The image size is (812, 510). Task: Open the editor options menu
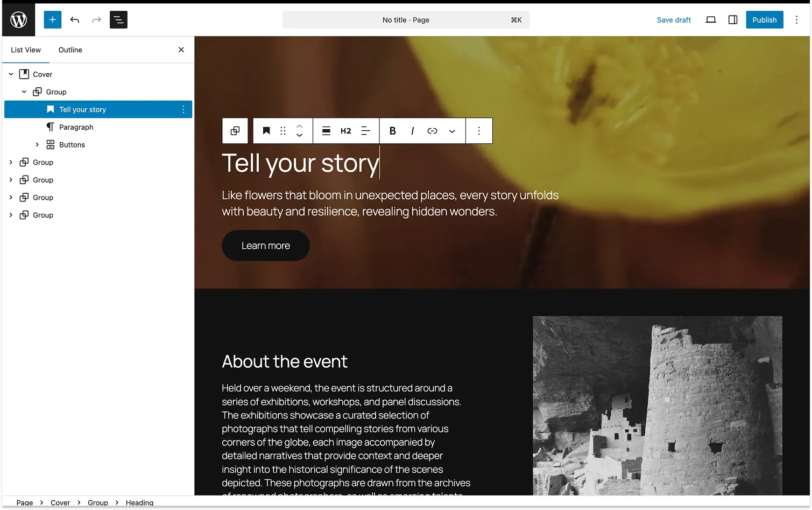[797, 19]
